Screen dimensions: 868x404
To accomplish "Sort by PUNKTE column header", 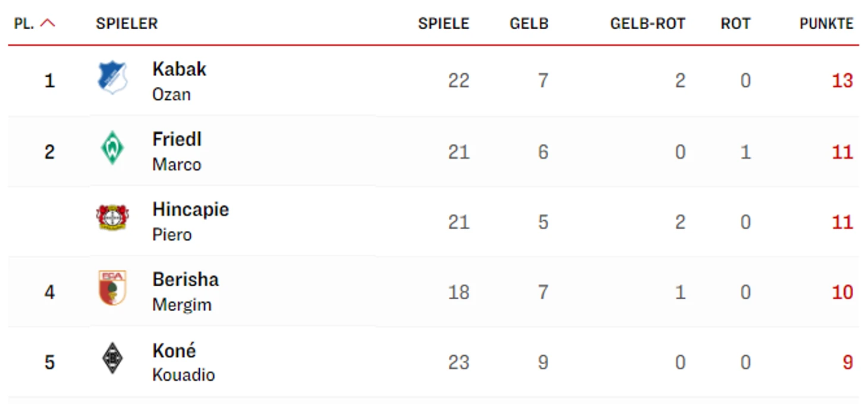I will [x=826, y=24].
